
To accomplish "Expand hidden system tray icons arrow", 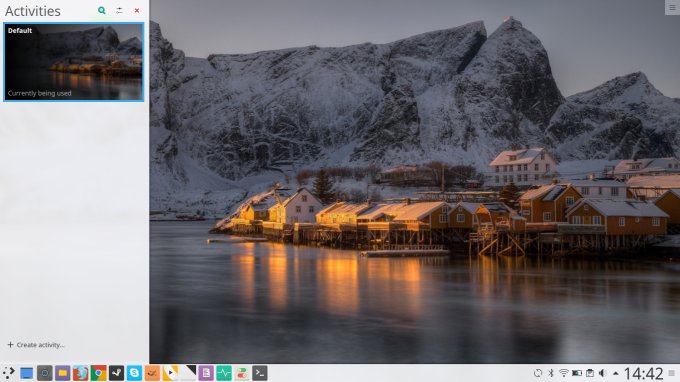I will pyautogui.click(x=615, y=373).
